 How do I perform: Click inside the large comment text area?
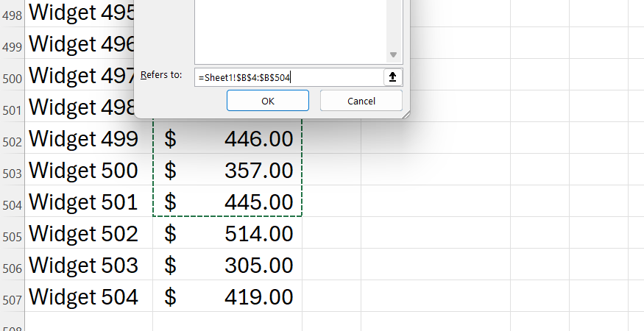(291, 31)
